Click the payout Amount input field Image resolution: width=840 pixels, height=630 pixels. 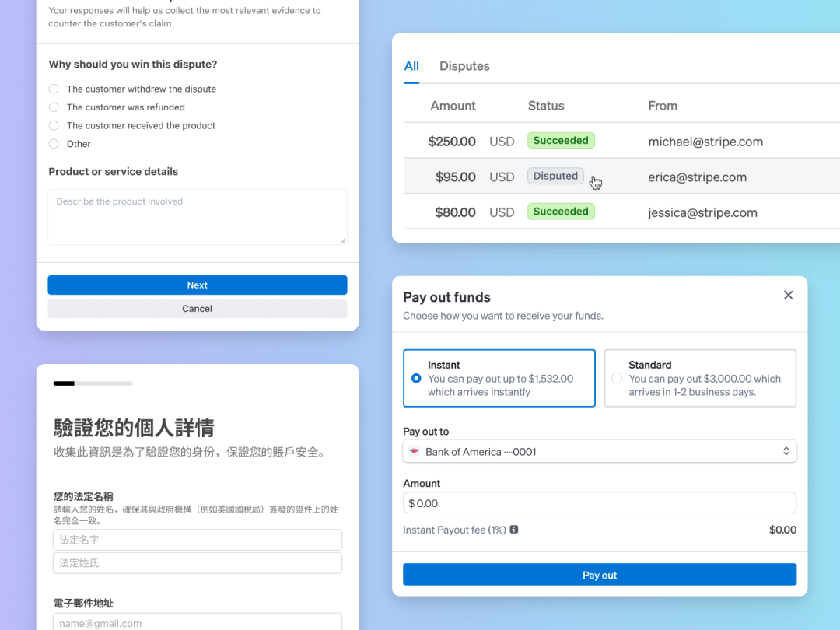[x=600, y=503]
